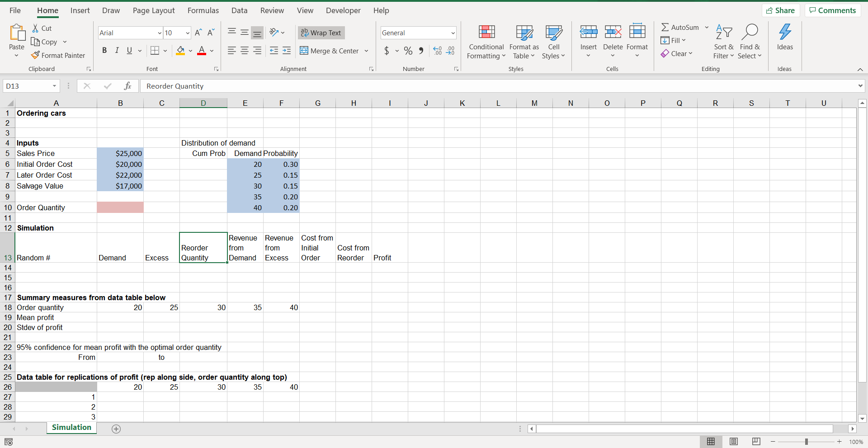Open Format as Table icon
Viewport: 868px width, 448px height.
[524, 32]
